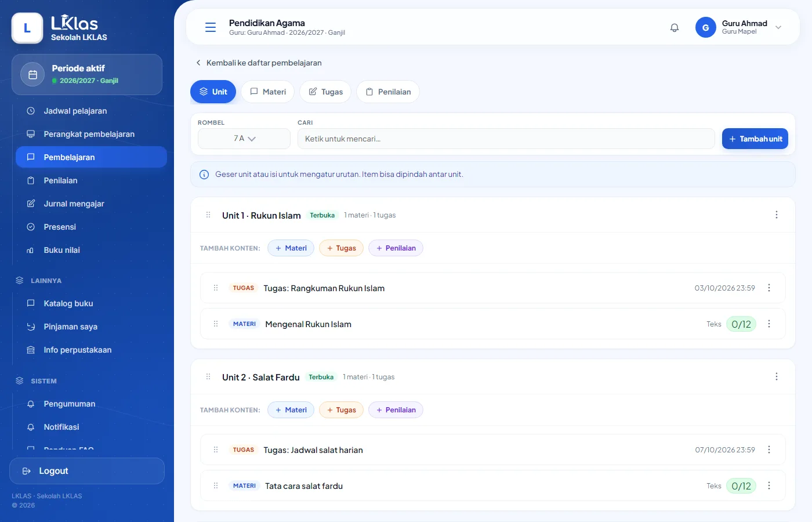Image resolution: width=812 pixels, height=522 pixels.
Task: Open Buku nilai in sidebar
Action: point(91,250)
